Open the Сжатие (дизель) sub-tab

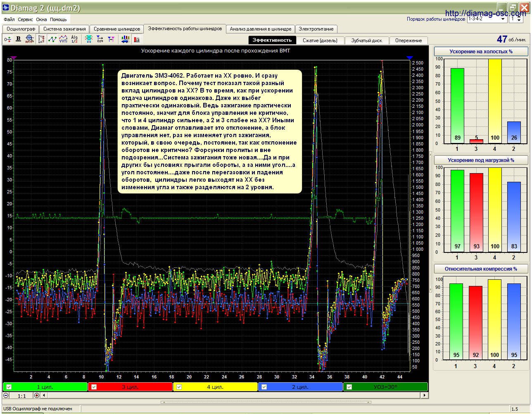[x=320, y=40]
